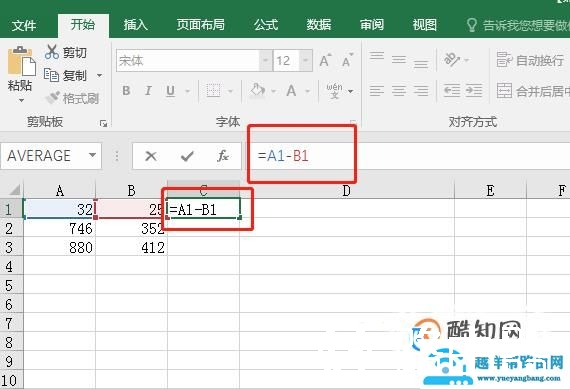Decrease font size with smaller A
Screen dimensions: 570x389
coord(348,60)
